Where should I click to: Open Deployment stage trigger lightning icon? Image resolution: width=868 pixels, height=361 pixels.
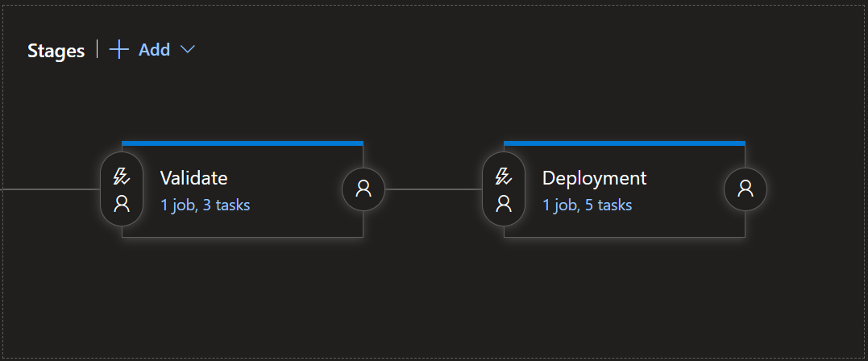[x=504, y=176]
